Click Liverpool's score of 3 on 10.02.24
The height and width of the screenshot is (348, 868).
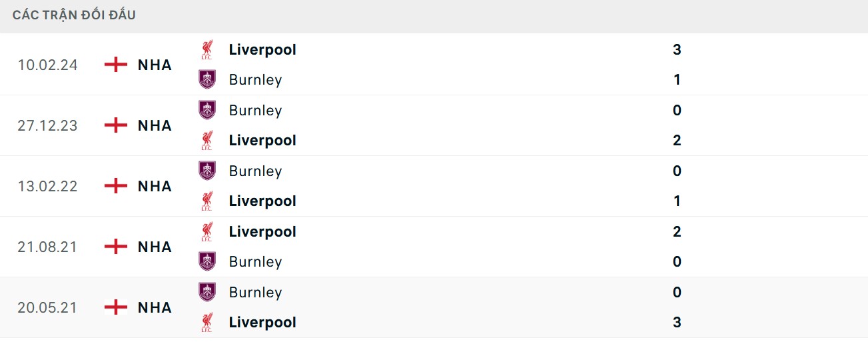pos(677,49)
